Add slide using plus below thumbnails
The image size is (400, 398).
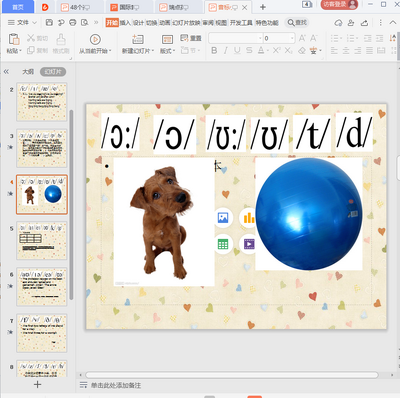tap(38, 384)
